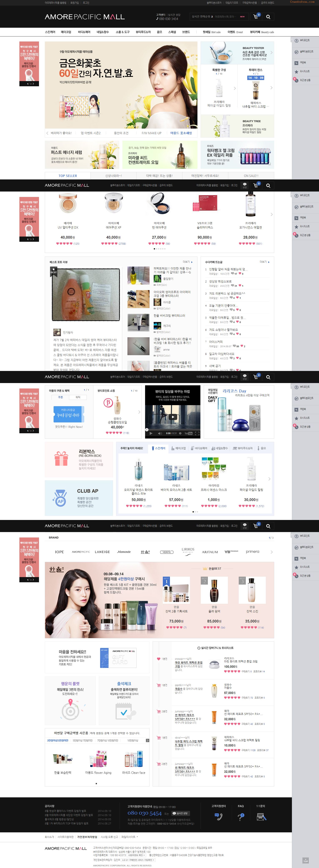The width and height of the screenshot is (319, 868).
Task: Click the IOPE brand logo
Action: point(59,552)
